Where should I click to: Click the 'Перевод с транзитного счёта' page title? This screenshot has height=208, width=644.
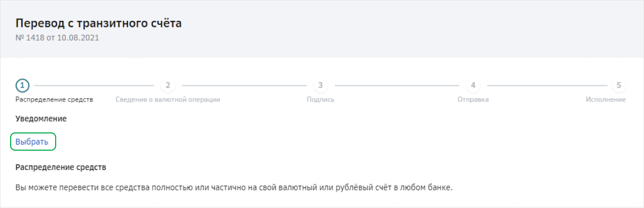tap(99, 23)
